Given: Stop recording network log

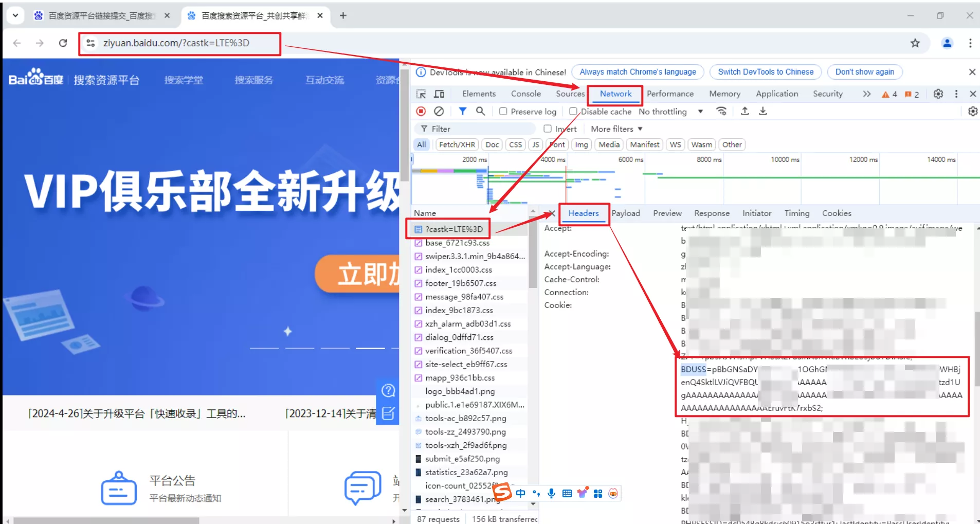Looking at the screenshot, I should (421, 111).
